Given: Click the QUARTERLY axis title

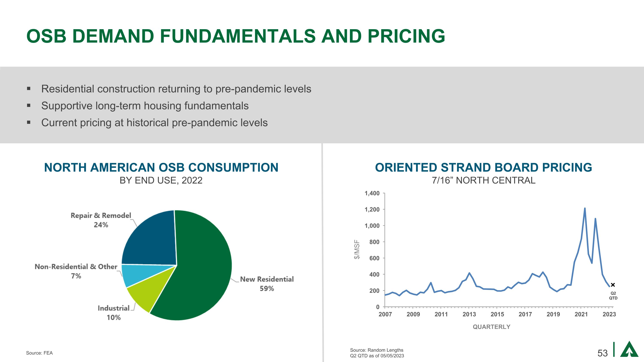Looking at the screenshot, I should click(492, 327).
